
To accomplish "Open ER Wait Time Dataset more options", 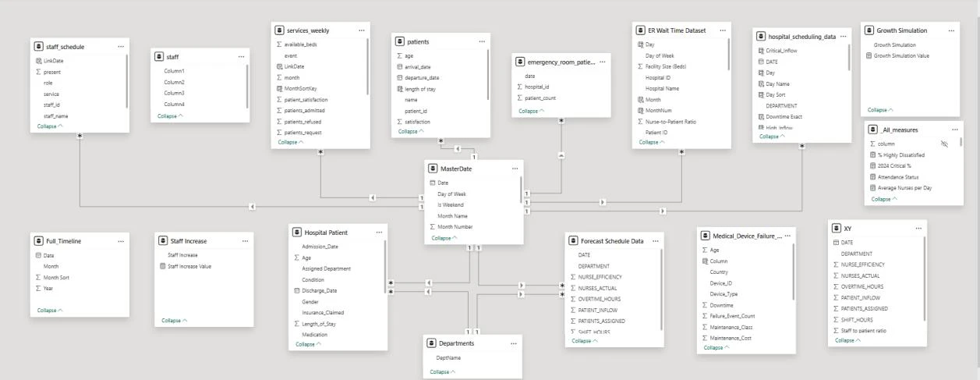I will click(723, 30).
